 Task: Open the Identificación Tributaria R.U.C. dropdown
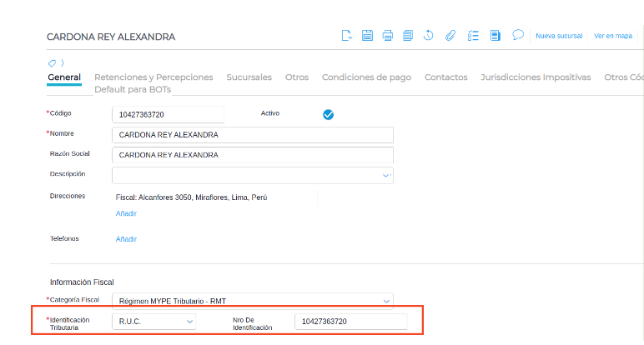(153, 322)
